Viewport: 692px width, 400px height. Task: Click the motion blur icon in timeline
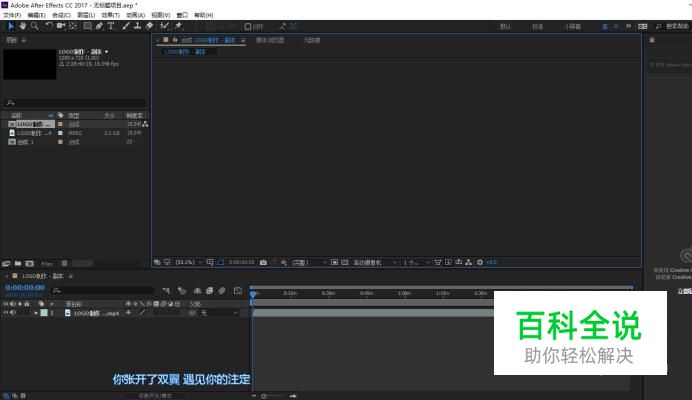click(222, 291)
